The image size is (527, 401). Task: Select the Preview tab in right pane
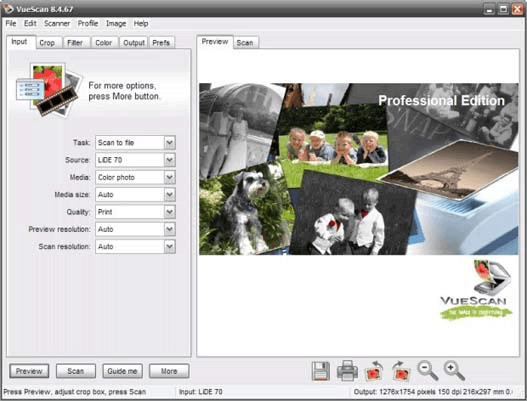(x=215, y=42)
